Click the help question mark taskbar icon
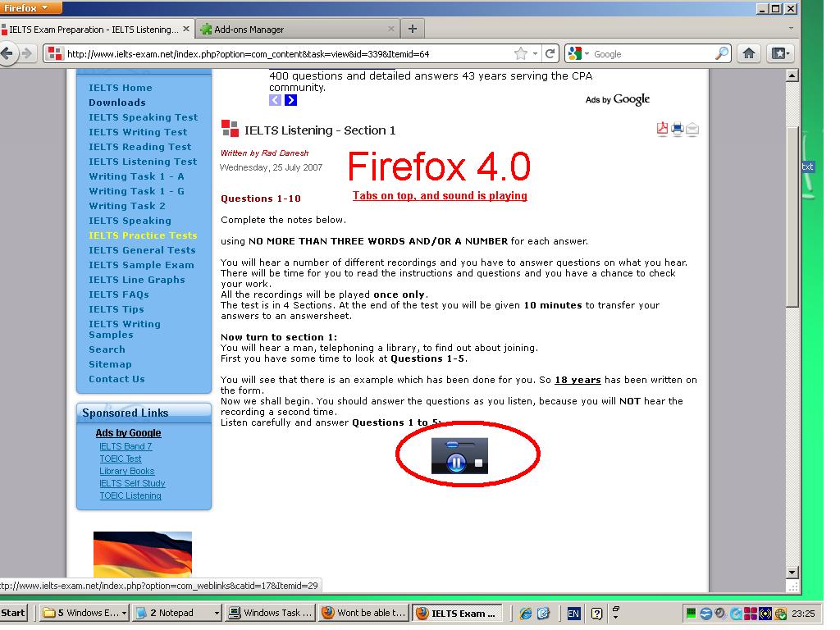Screen dimensions: 840x630 [596, 614]
